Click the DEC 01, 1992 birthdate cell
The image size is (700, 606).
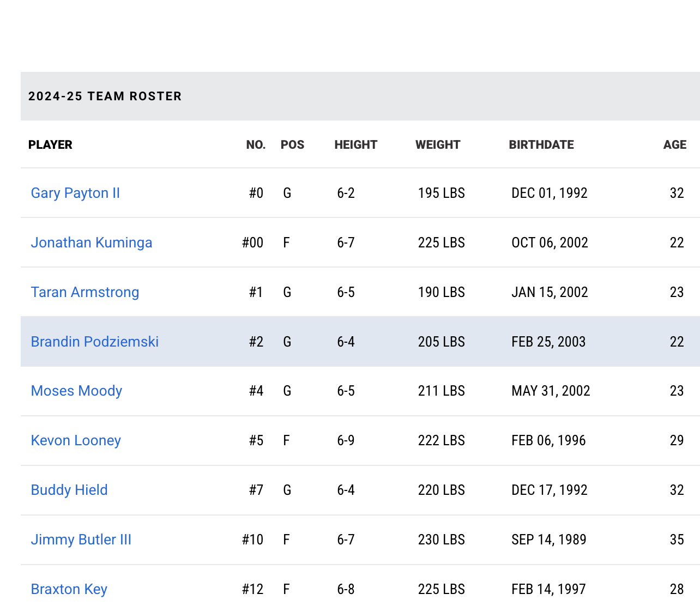point(550,193)
